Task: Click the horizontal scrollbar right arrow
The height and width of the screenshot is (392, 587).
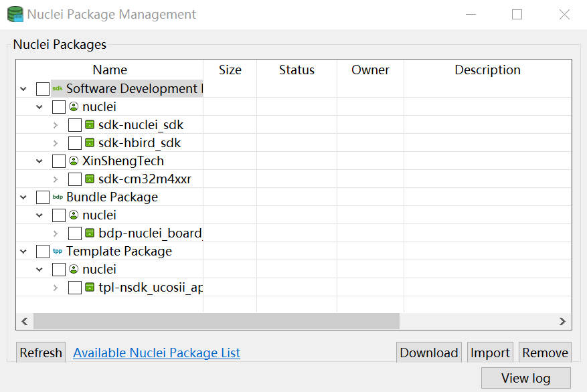Action: 562,321
